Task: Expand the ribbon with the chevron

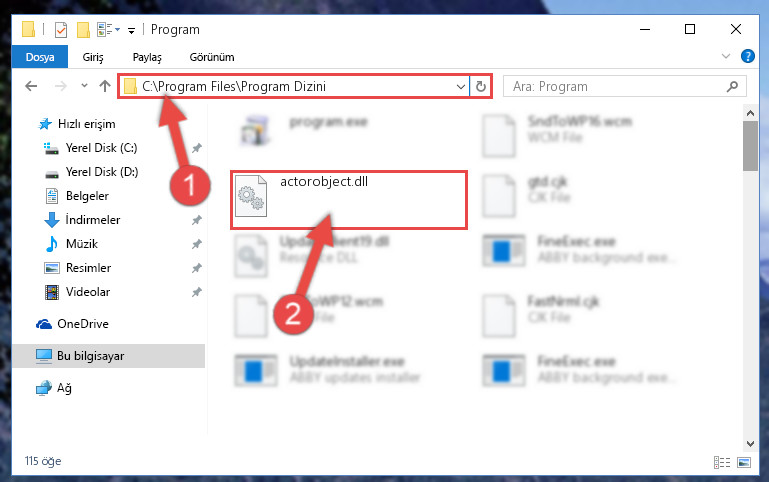Action: coord(726,56)
